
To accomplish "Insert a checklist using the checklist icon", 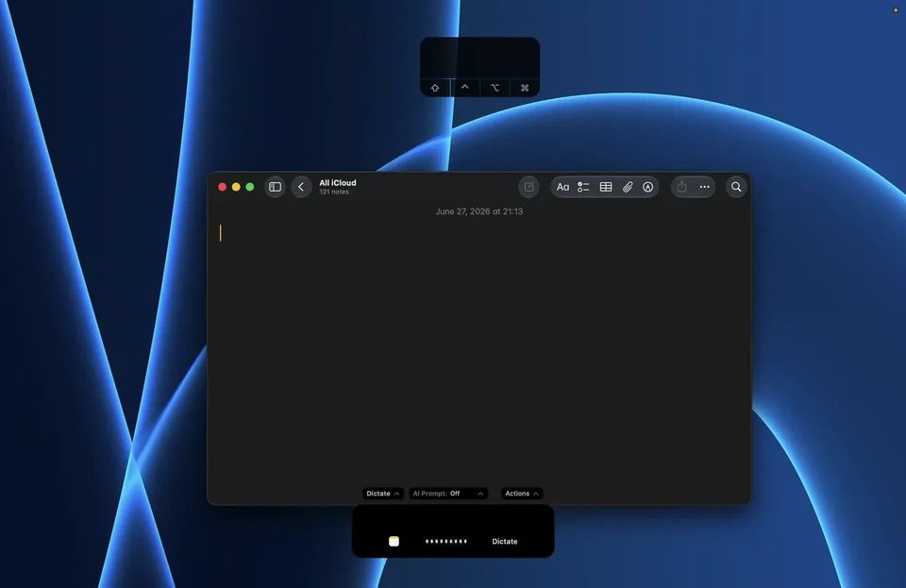I will click(x=583, y=187).
